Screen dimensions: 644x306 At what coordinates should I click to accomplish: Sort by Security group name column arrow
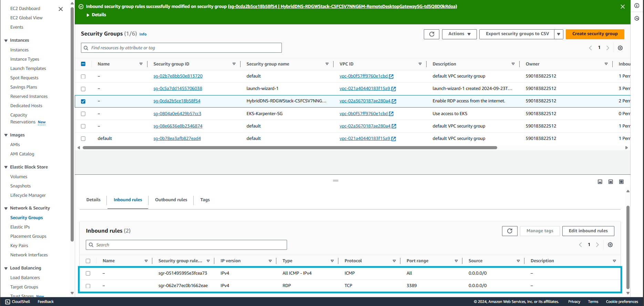tap(327, 64)
